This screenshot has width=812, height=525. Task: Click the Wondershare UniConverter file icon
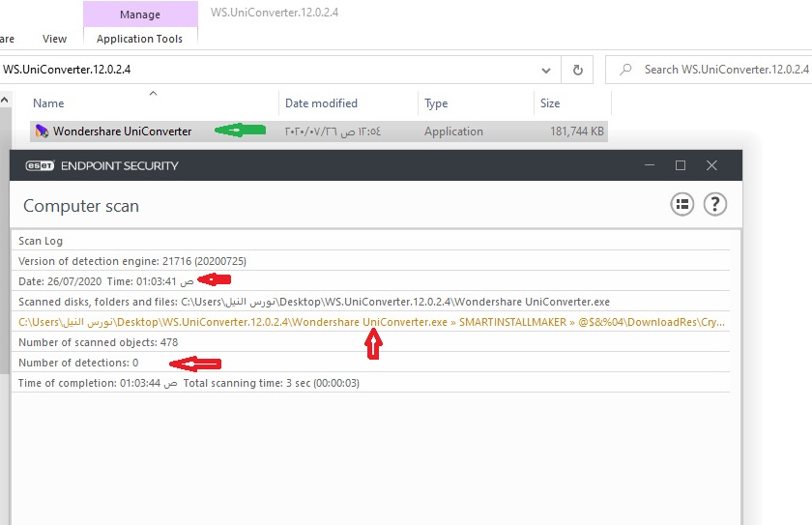(x=42, y=131)
